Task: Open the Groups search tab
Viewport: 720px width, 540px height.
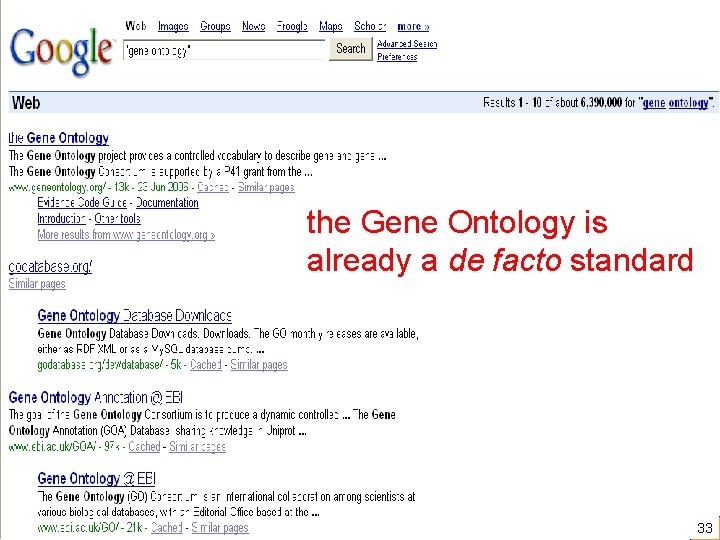Action: (215, 27)
